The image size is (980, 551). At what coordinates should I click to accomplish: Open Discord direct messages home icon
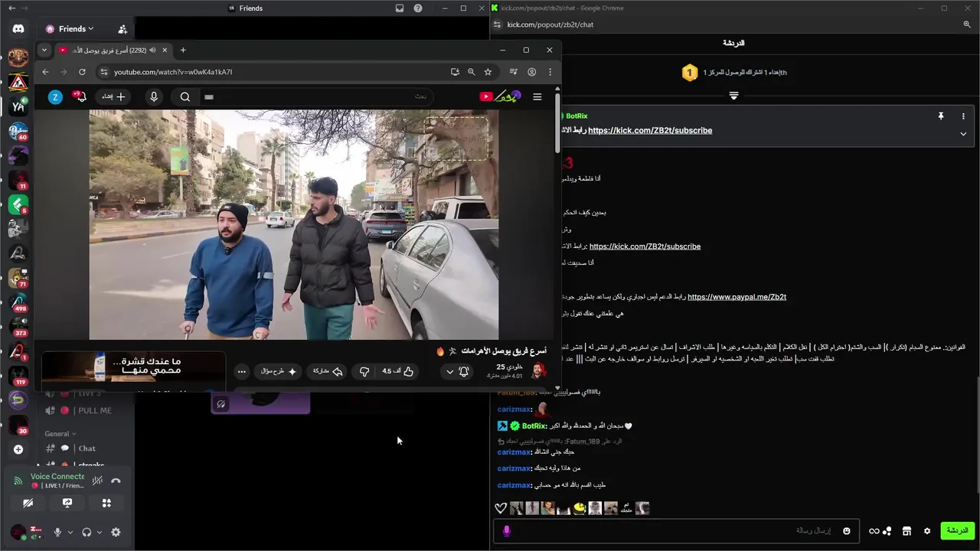point(18,28)
